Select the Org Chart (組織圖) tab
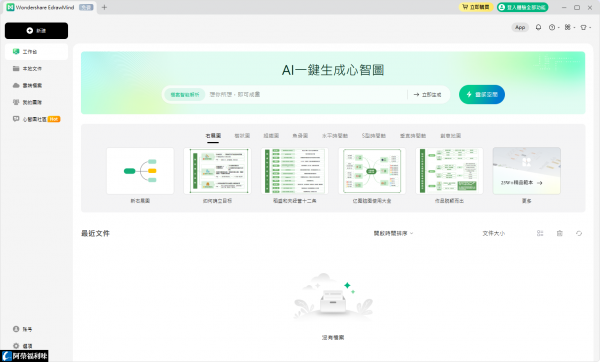Viewport: 600px width, 362px height. click(x=271, y=136)
